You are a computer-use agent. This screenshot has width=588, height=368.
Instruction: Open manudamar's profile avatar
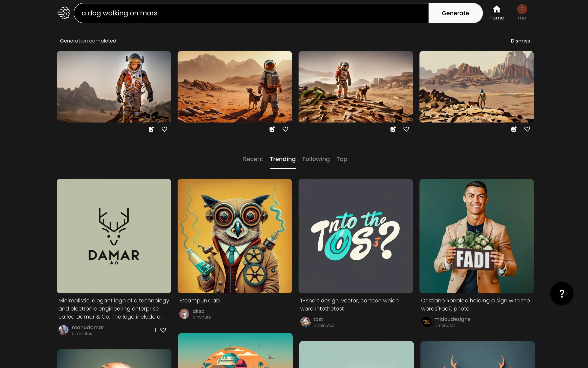[63, 330]
